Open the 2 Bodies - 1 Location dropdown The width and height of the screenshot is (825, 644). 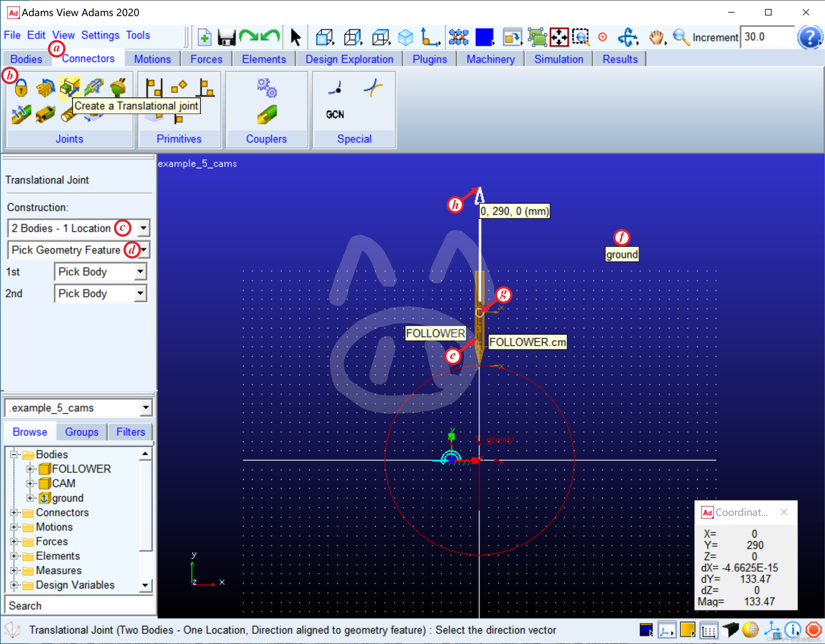pyautogui.click(x=143, y=228)
